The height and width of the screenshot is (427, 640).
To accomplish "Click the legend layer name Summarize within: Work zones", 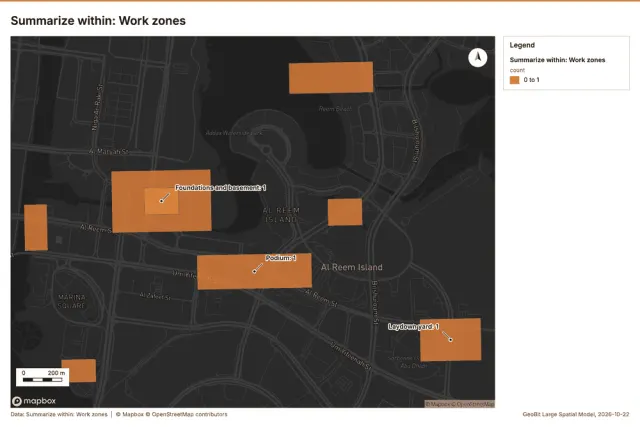I will tap(557, 60).
